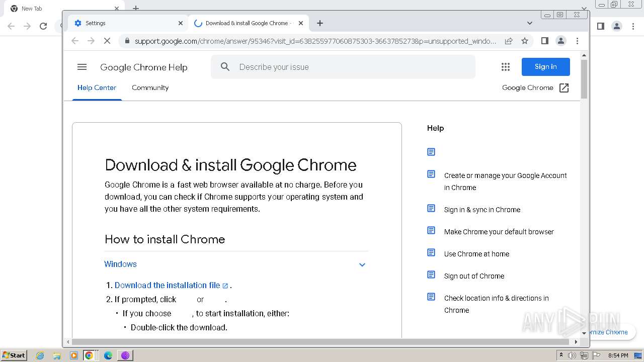
Task: Reload page in the background Chrome window
Action: point(43,26)
